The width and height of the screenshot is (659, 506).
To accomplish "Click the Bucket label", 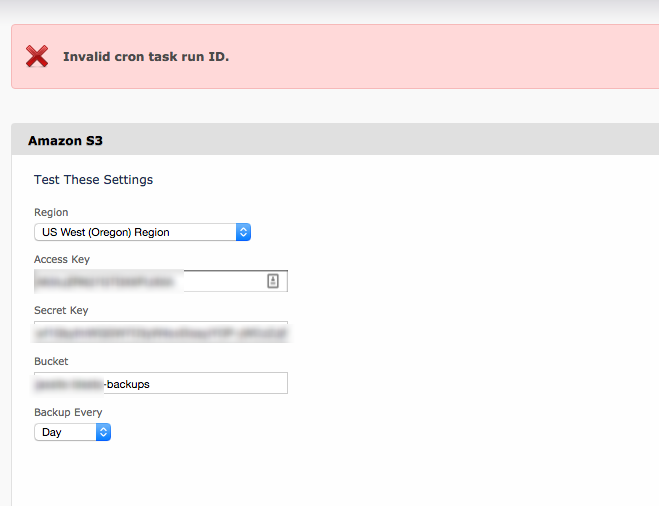I will click(x=51, y=361).
